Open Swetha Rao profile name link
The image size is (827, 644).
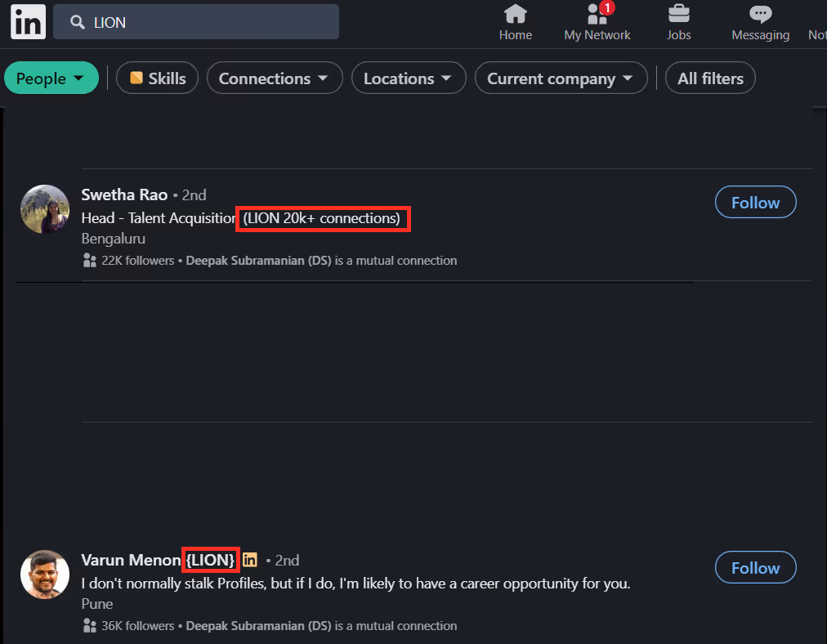pos(124,195)
